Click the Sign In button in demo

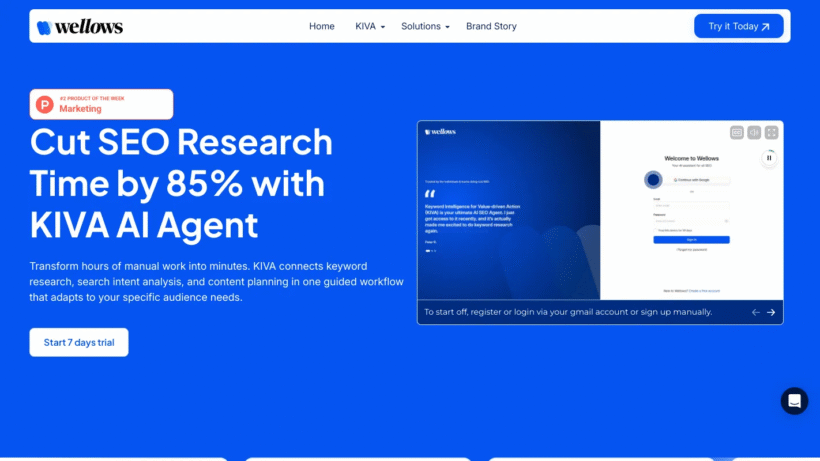pyautogui.click(x=691, y=239)
